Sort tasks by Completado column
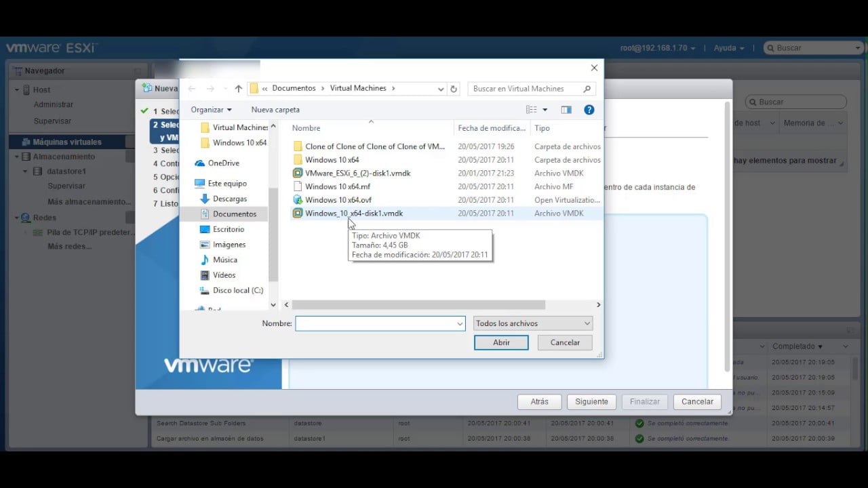The image size is (868, 488). [797, 346]
